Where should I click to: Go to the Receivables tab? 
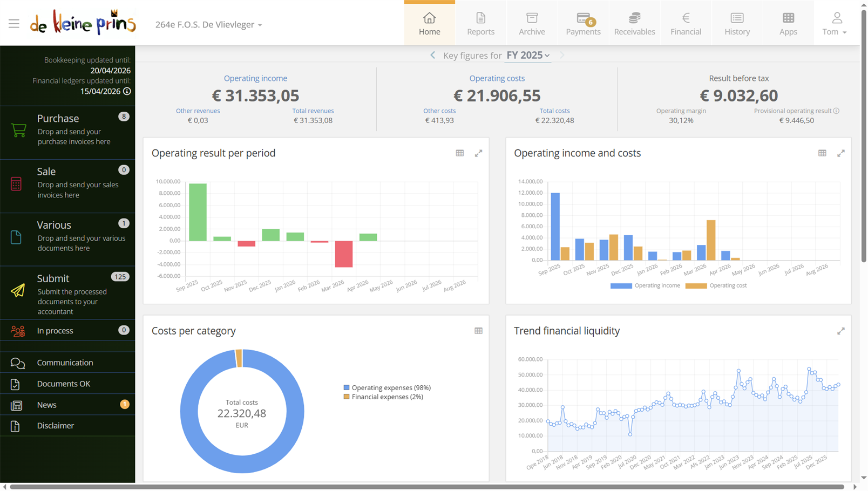(634, 24)
